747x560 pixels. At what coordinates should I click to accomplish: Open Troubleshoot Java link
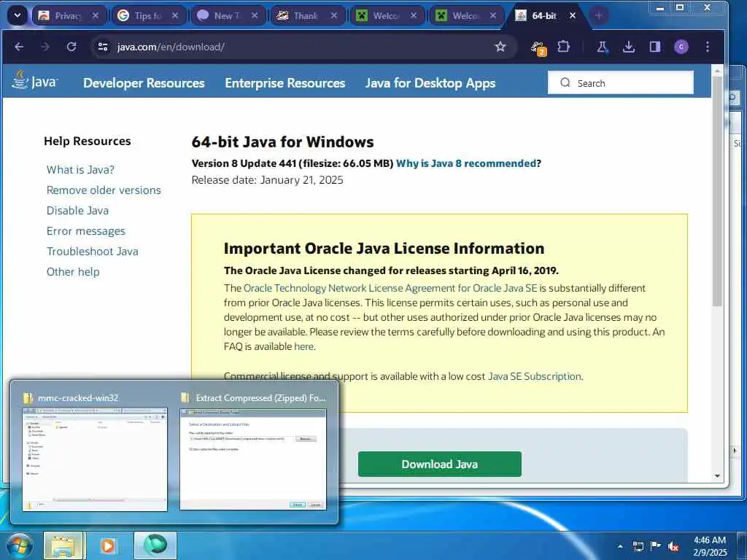point(93,252)
